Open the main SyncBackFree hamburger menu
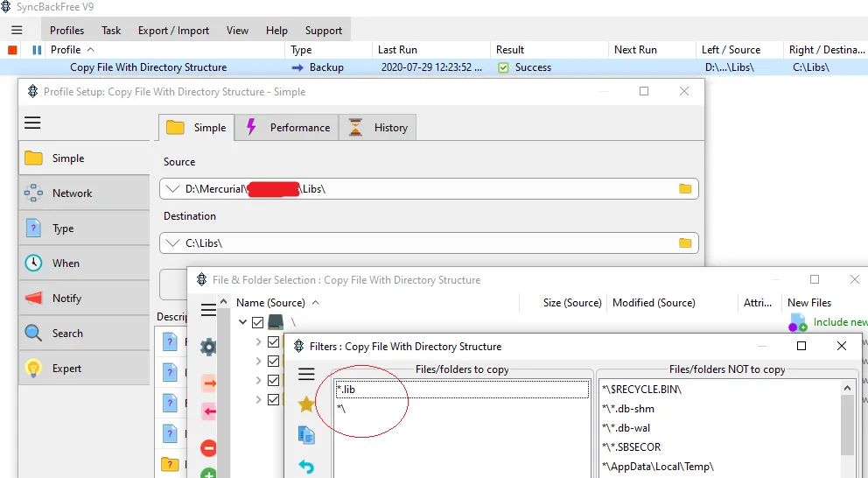The height and width of the screenshot is (478, 868). coord(17,31)
